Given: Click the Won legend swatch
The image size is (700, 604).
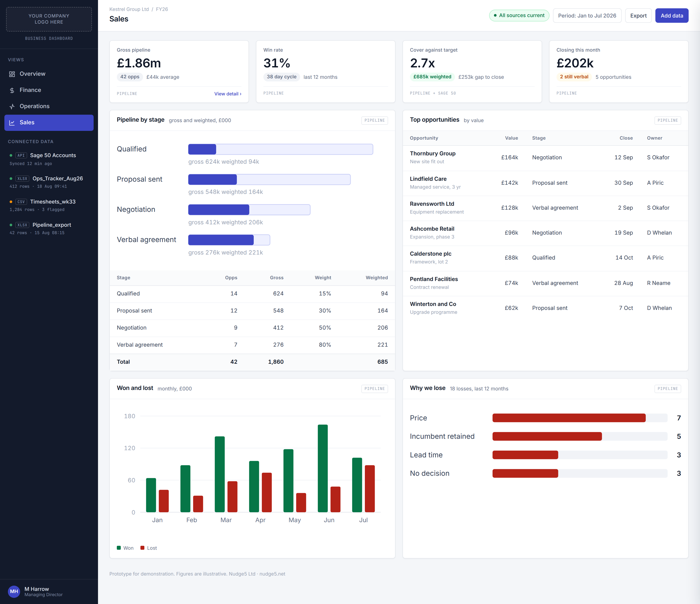Looking at the screenshot, I should pos(119,548).
